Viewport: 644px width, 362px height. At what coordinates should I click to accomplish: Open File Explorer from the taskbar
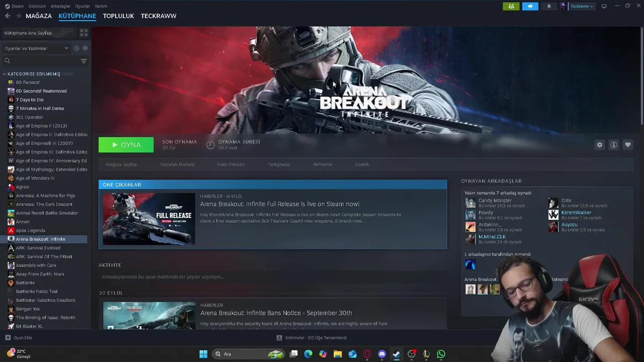click(338, 354)
